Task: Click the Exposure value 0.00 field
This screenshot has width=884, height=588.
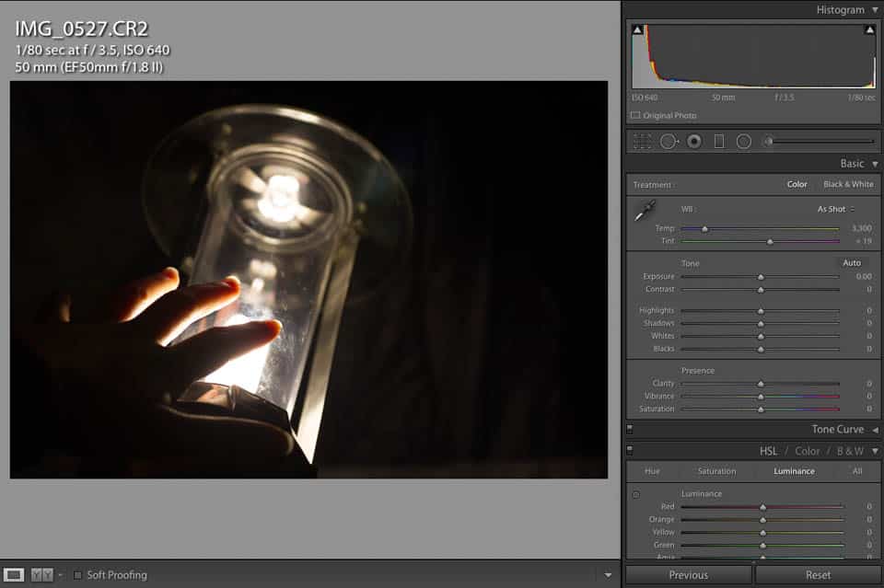Action: pos(864,277)
